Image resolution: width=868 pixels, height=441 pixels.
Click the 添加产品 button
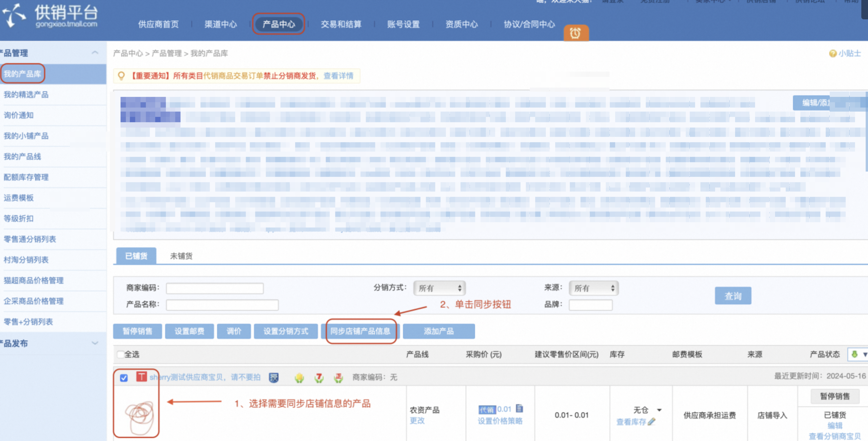[439, 331]
